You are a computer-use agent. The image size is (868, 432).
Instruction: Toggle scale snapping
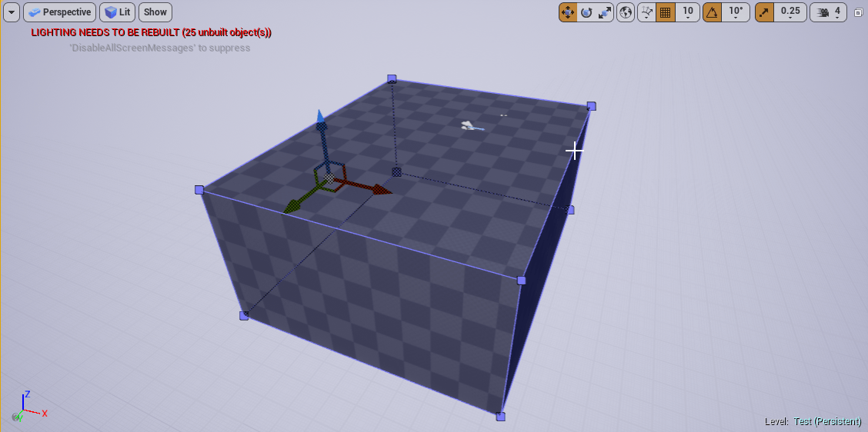[x=764, y=12]
